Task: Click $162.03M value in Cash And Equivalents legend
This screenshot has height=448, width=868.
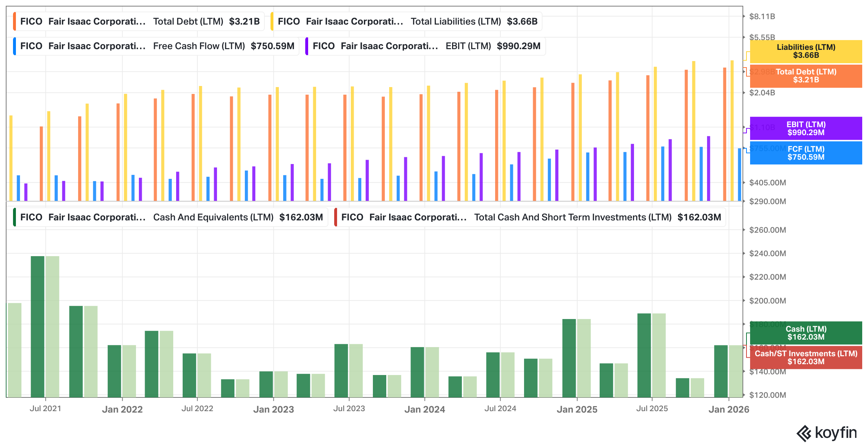Action: (x=301, y=217)
